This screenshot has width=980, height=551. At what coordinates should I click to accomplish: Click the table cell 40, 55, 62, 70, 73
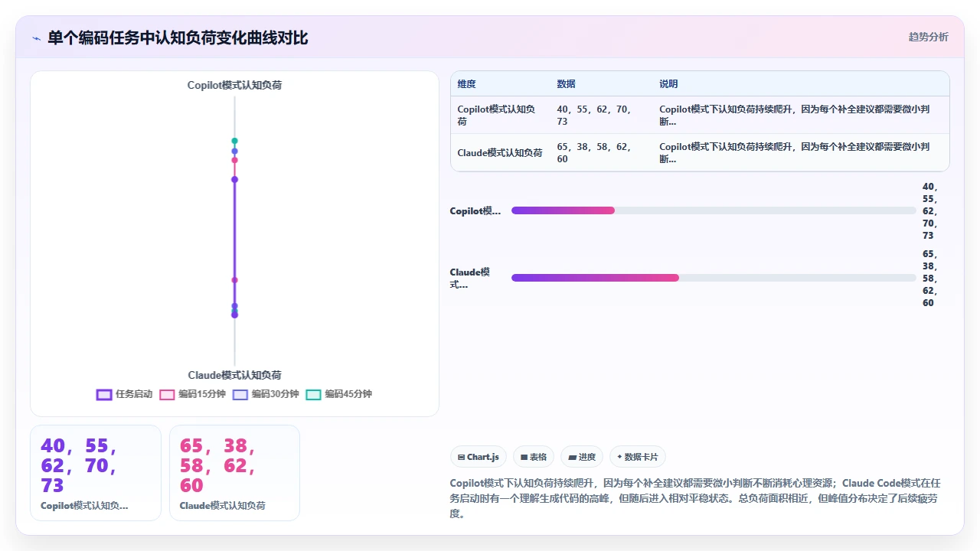click(x=600, y=116)
